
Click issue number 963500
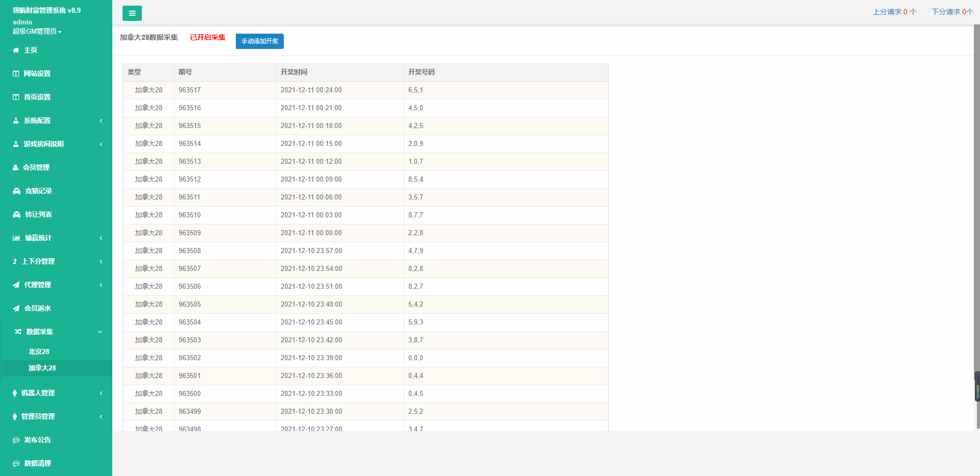click(190, 393)
